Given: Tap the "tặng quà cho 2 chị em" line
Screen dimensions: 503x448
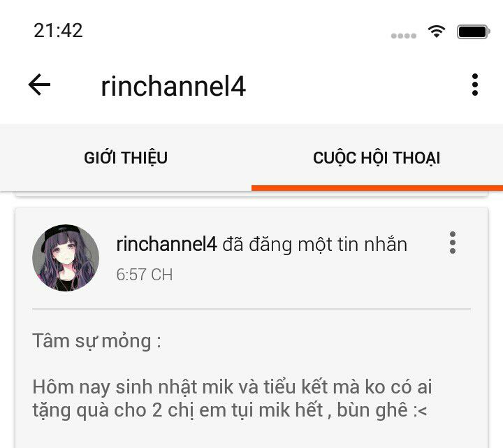Looking at the screenshot, I should point(230,410).
